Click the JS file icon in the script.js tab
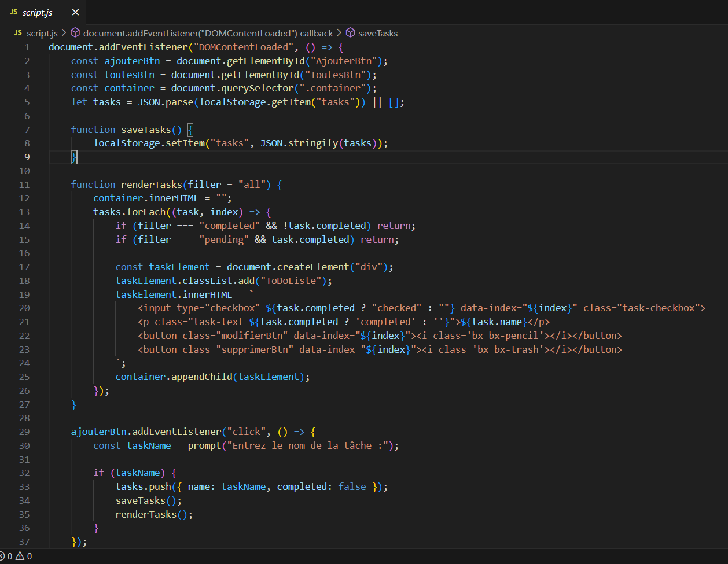Viewport: 728px width, 564px height. click(x=13, y=12)
